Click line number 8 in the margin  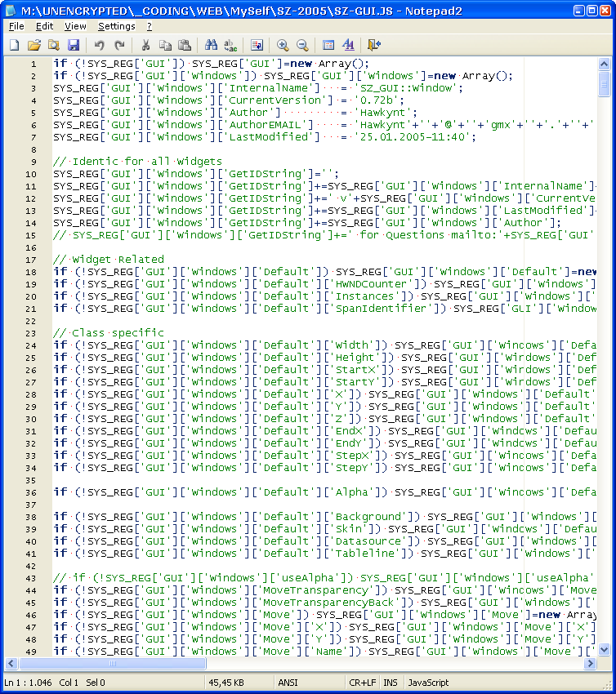tap(33, 149)
